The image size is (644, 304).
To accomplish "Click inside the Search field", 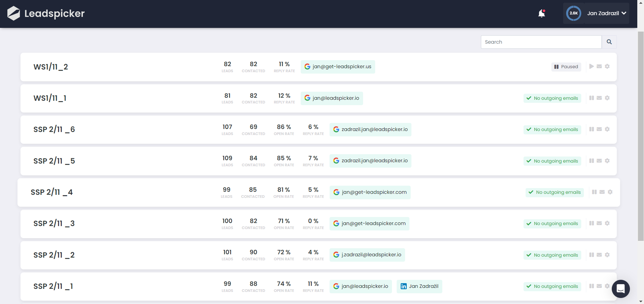I will (x=537, y=42).
